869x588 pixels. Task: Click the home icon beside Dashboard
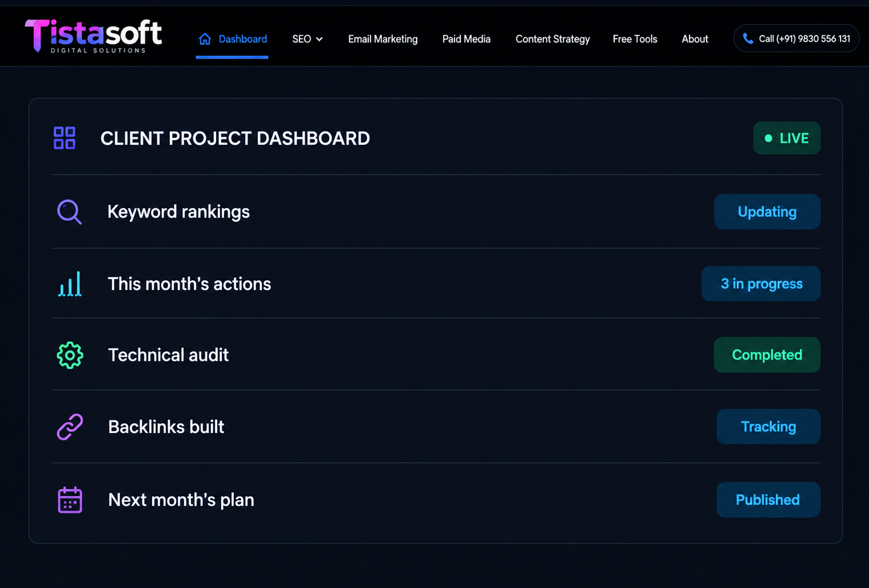(205, 39)
